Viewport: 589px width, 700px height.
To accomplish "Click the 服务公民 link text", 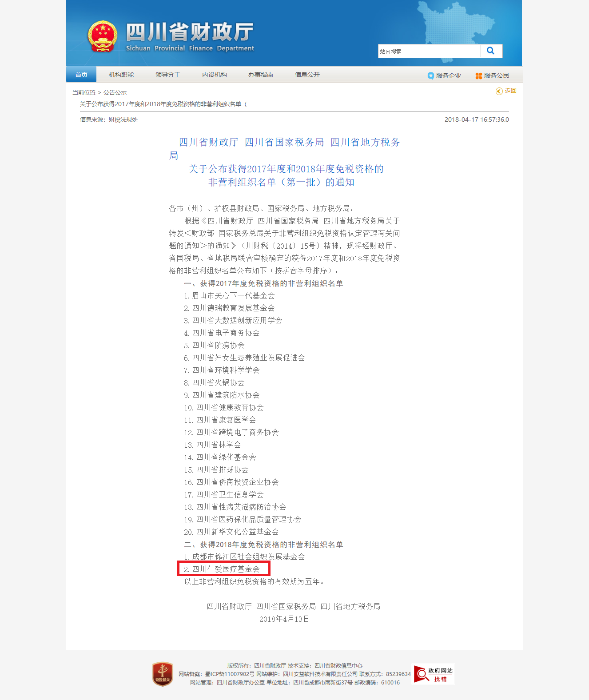I will pyautogui.click(x=497, y=76).
